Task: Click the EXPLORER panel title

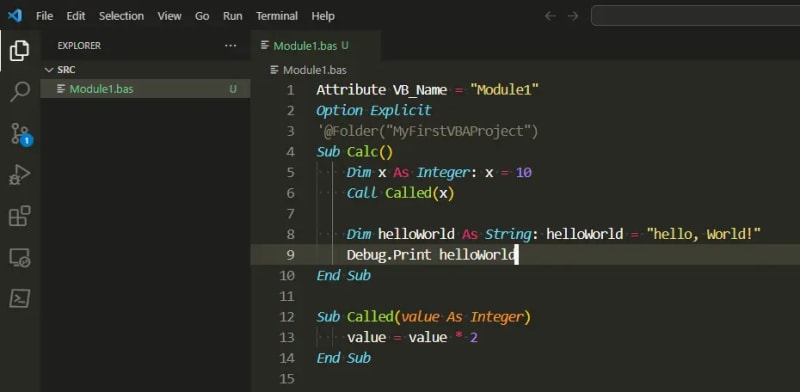Action: [x=79, y=45]
